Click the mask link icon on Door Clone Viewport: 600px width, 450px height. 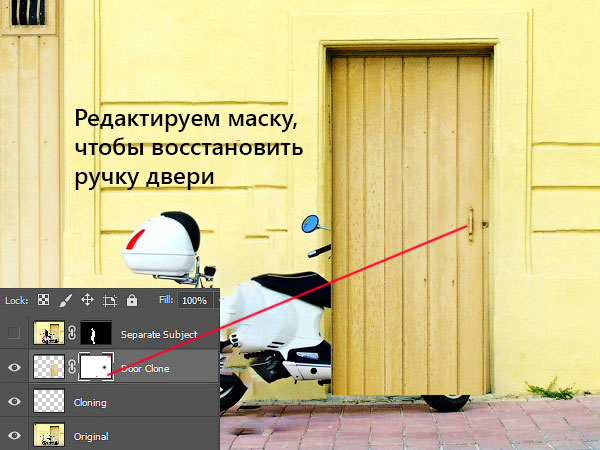point(72,367)
